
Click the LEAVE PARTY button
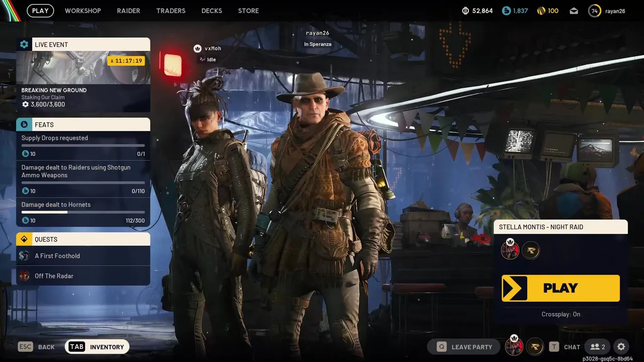point(464,347)
